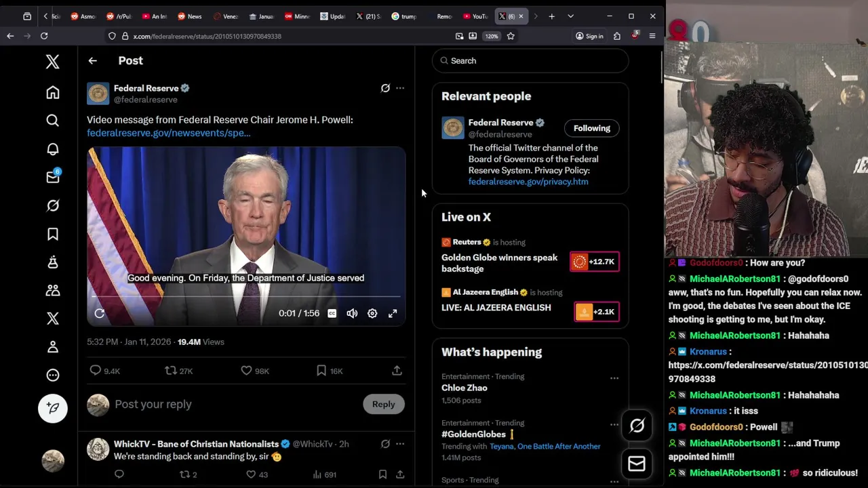
Task: Open Grok icon in left sidebar
Action: click(53, 205)
